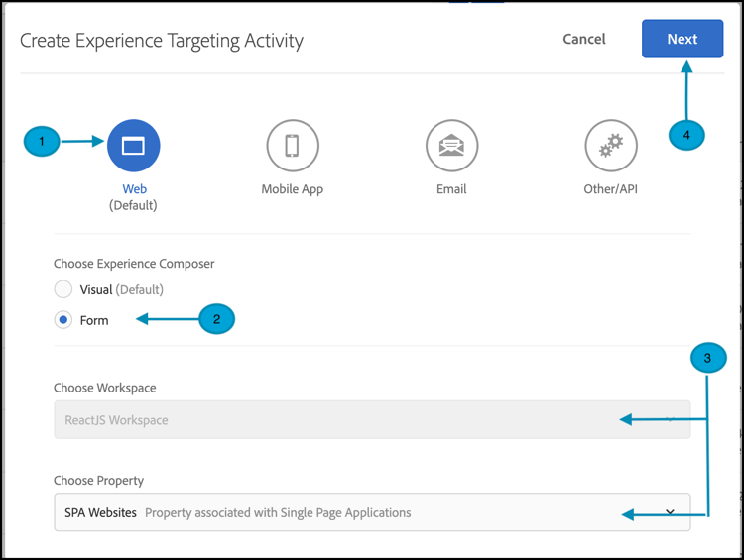The height and width of the screenshot is (560, 744).
Task: Open the Choose Workspace dropdown
Action: [371, 420]
